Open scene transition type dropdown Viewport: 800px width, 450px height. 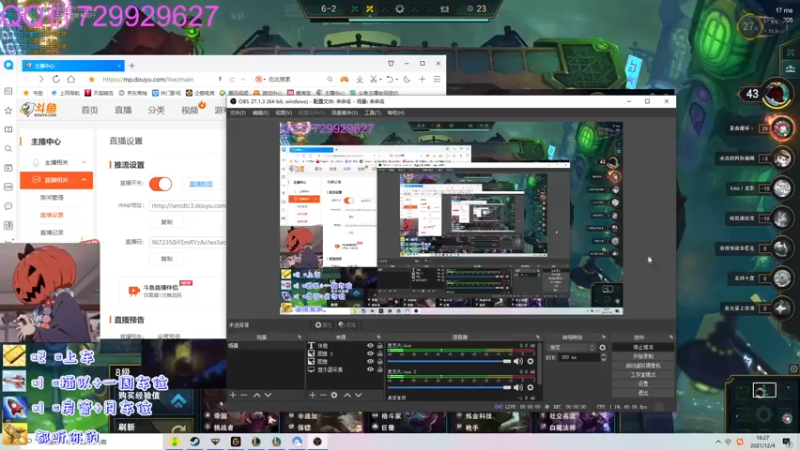click(x=571, y=347)
